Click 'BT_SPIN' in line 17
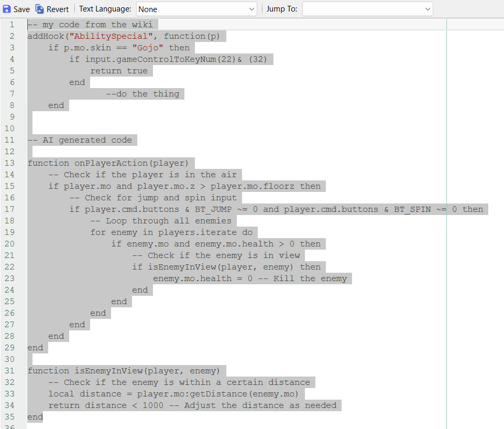This screenshot has height=429, width=504. click(412, 209)
